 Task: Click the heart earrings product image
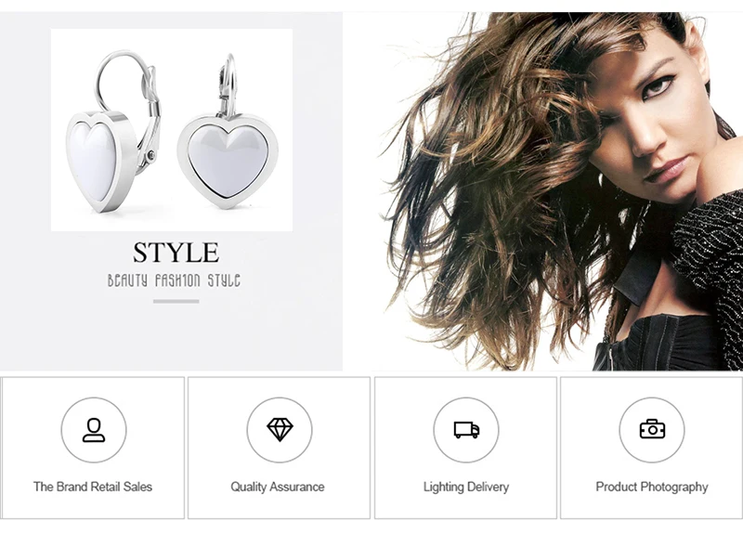(x=172, y=130)
